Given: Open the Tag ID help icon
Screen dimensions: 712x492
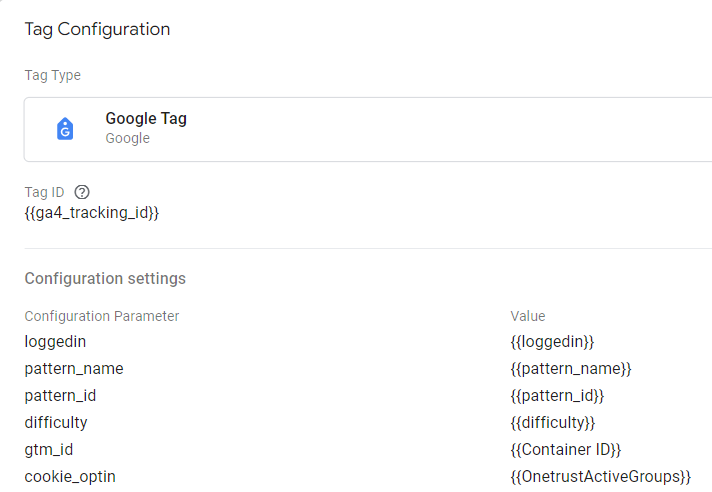Looking at the screenshot, I should tap(82, 192).
